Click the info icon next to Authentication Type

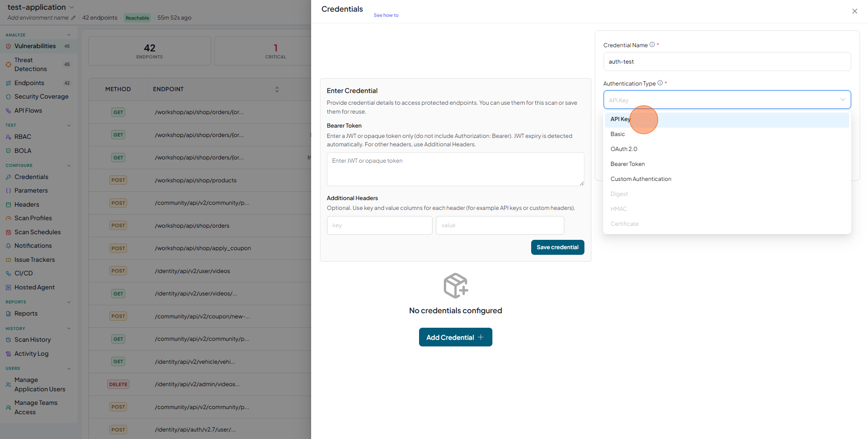pyautogui.click(x=660, y=83)
